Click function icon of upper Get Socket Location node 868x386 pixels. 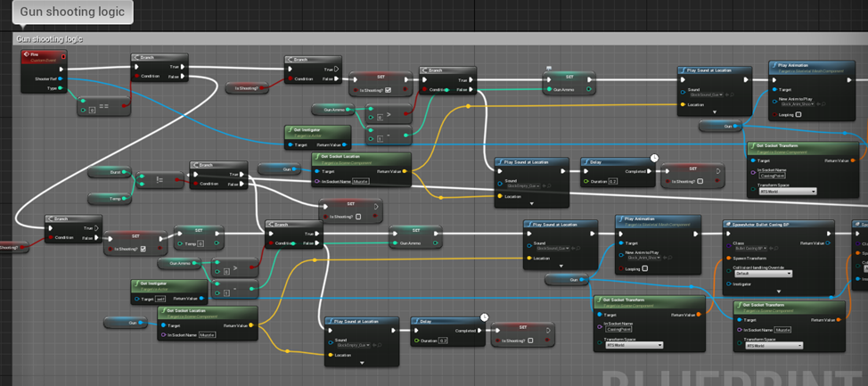click(317, 157)
